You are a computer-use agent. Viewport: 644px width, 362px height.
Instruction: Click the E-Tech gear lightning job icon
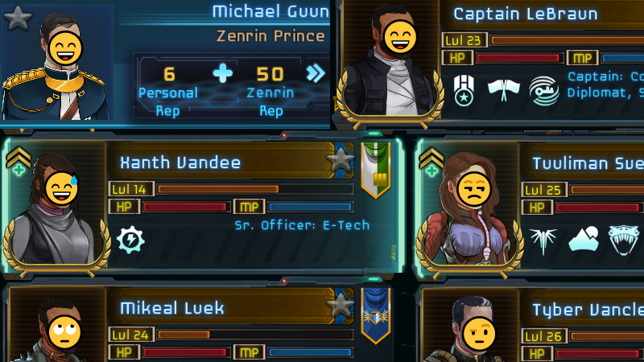pos(130,239)
